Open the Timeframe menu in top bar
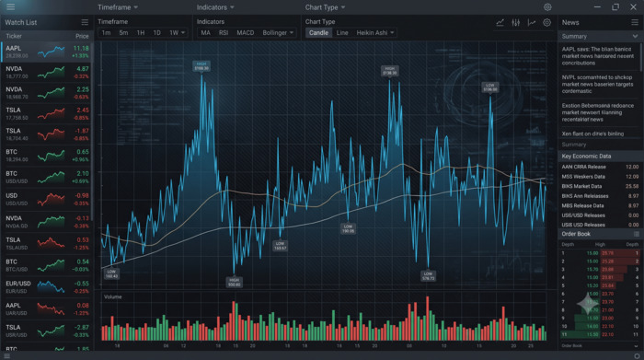 point(118,7)
